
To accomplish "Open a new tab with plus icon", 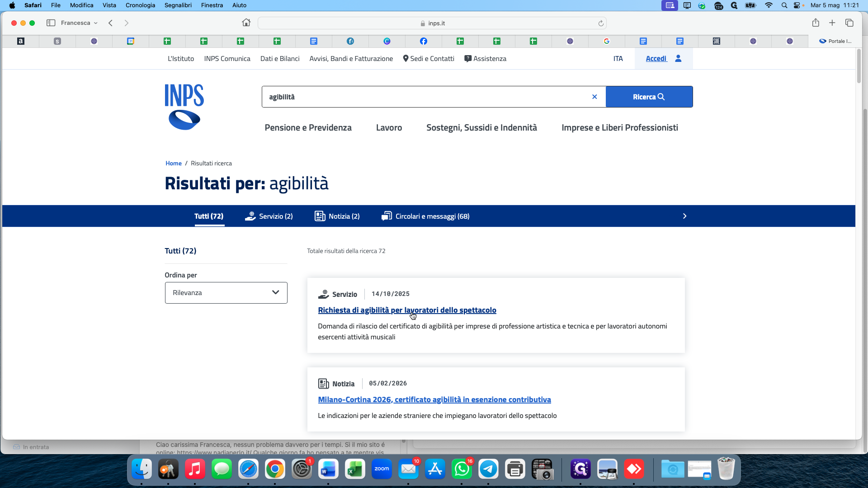I will [x=832, y=23].
